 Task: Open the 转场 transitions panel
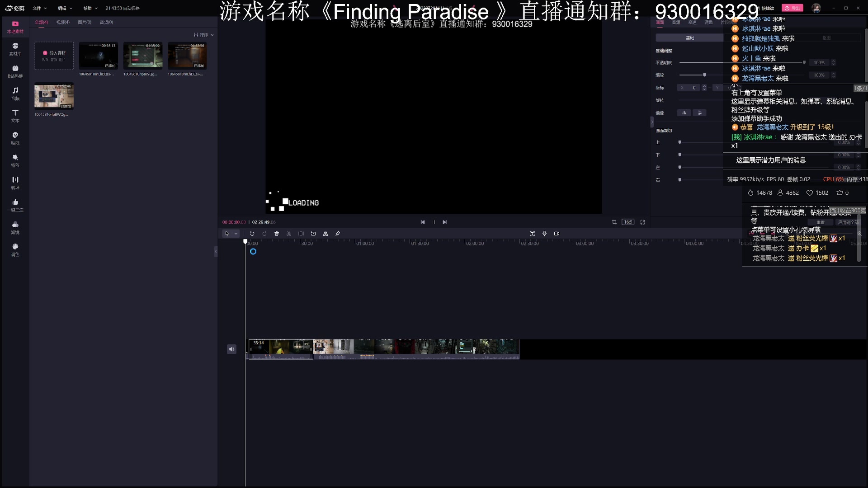click(x=15, y=183)
